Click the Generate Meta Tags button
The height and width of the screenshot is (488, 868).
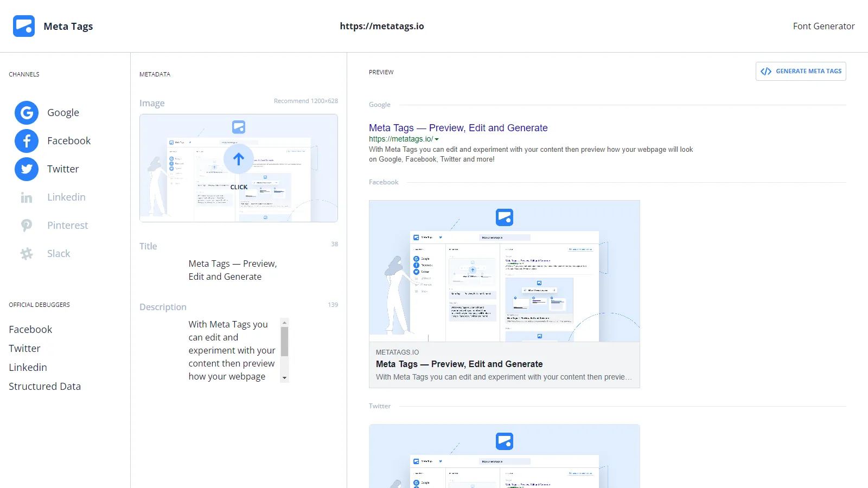pyautogui.click(x=801, y=71)
